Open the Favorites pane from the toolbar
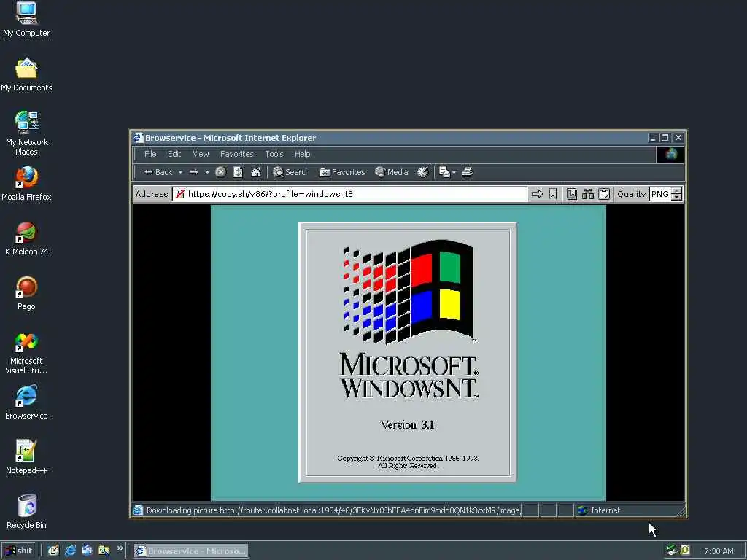The width and height of the screenshot is (747, 560). coord(342,172)
